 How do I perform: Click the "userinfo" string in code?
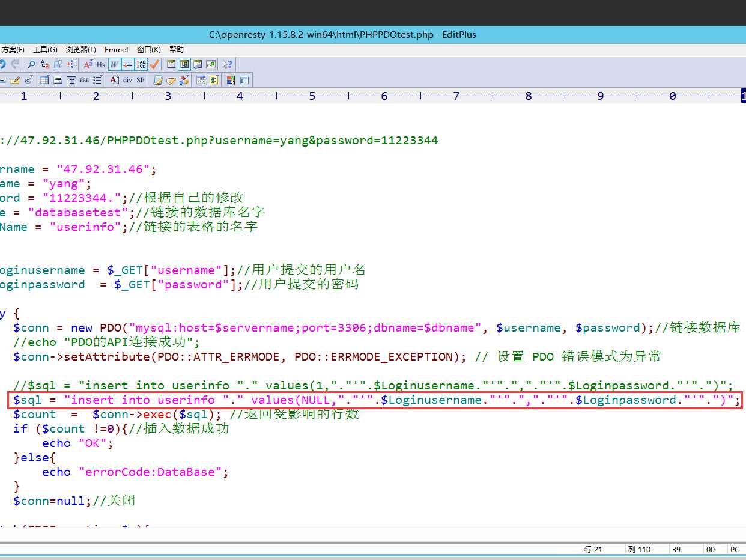[x=85, y=227]
